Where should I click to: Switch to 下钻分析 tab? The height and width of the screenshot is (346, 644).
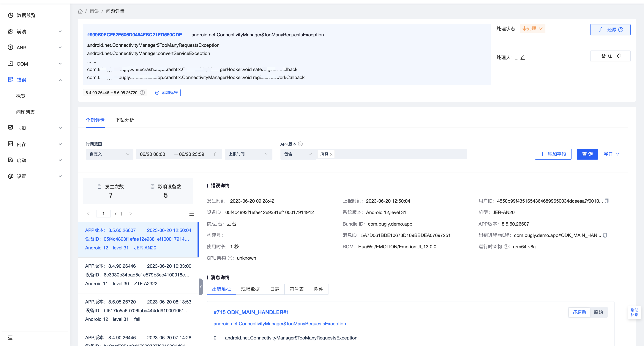(125, 120)
